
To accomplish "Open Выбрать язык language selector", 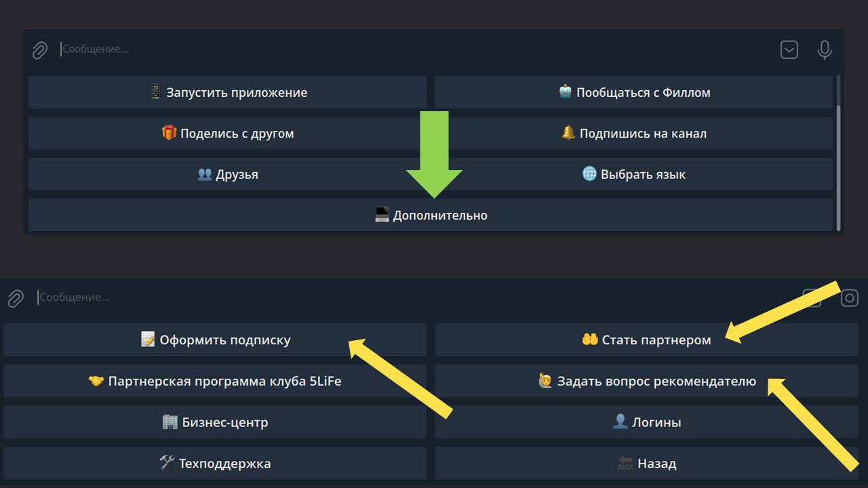I will [633, 175].
